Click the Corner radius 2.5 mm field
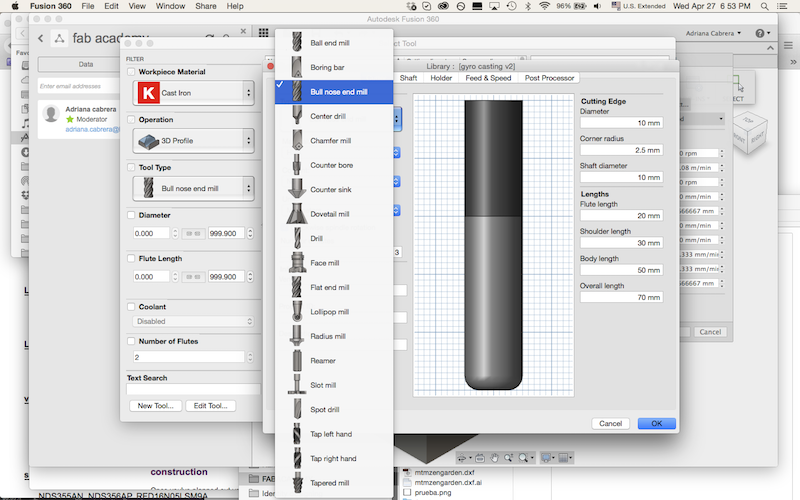The width and height of the screenshot is (800, 500). [x=621, y=150]
